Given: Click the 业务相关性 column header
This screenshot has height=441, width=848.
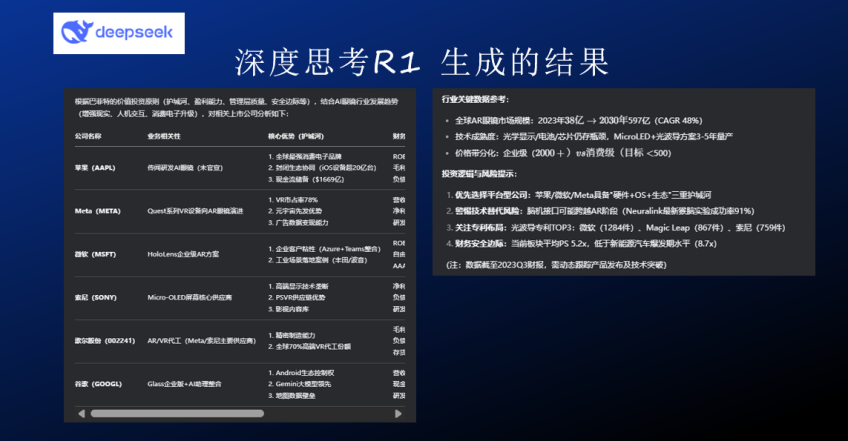Looking at the screenshot, I should pos(164,136).
